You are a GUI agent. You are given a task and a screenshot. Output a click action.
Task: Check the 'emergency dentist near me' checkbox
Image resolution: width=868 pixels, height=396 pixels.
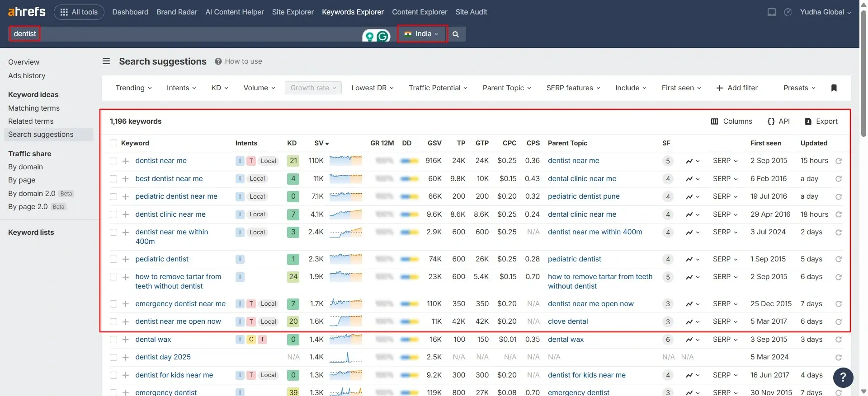click(113, 304)
